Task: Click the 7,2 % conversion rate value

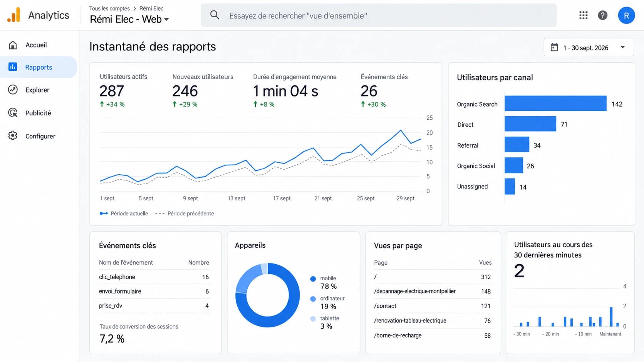Action: 112,339
